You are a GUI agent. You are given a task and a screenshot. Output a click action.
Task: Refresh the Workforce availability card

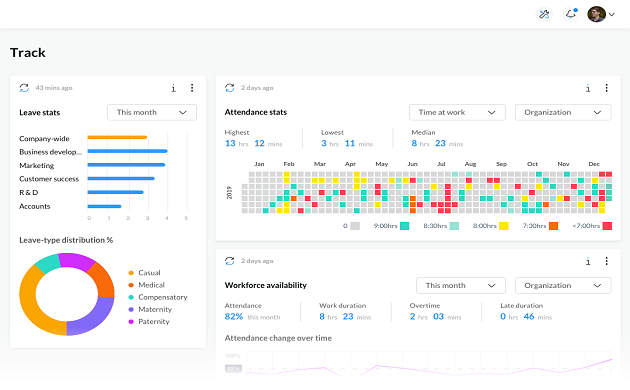(229, 261)
